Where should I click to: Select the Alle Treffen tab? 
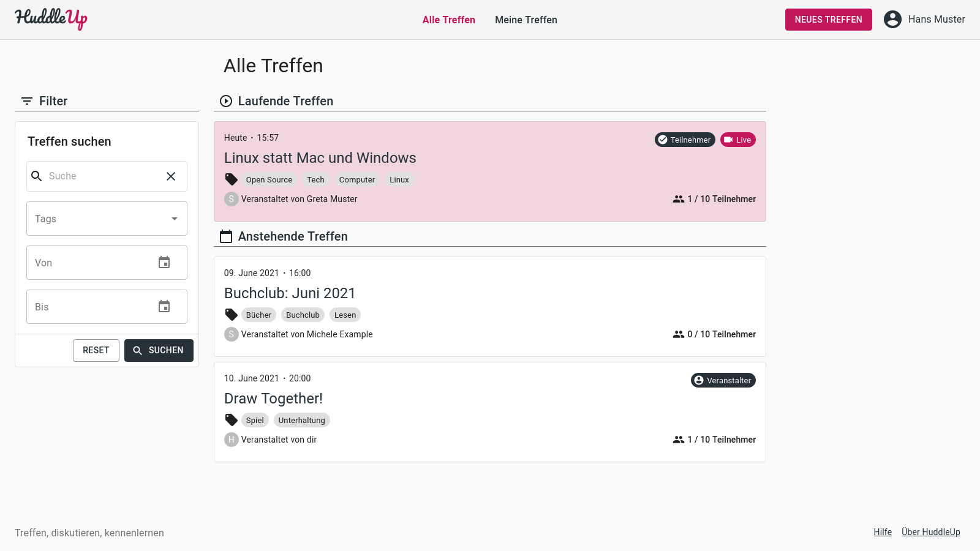pos(449,20)
